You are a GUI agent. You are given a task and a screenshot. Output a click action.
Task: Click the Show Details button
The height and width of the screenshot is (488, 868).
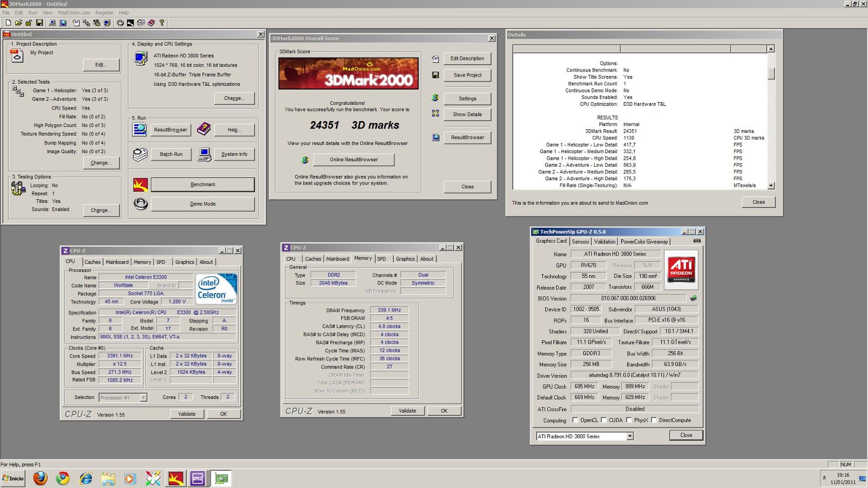[467, 114]
